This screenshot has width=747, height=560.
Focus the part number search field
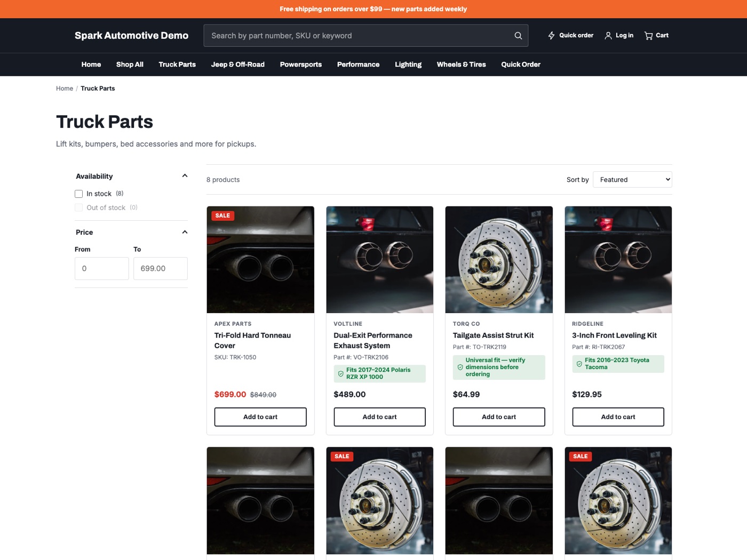point(366,36)
